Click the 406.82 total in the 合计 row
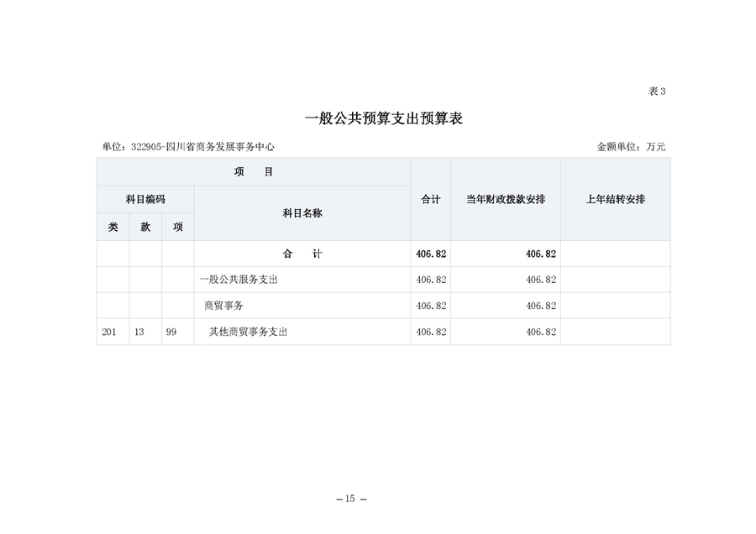This screenshot has height=534, width=756. tap(429, 254)
